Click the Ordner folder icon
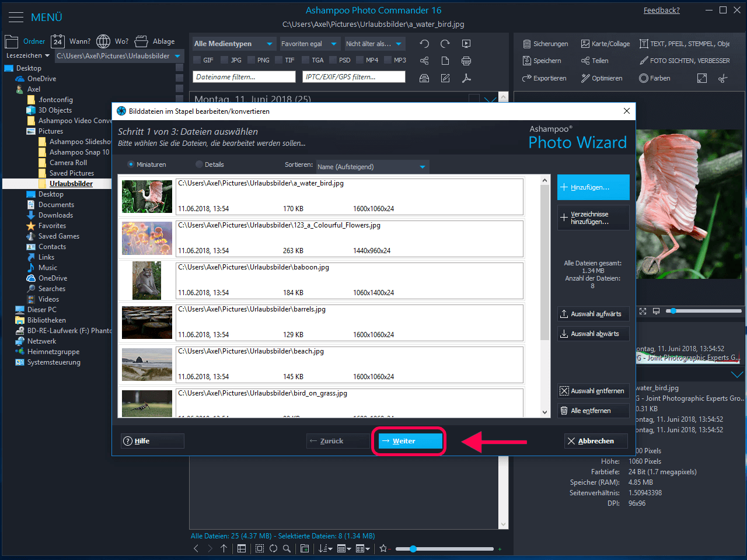The width and height of the screenshot is (747, 560). pos(12,41)
